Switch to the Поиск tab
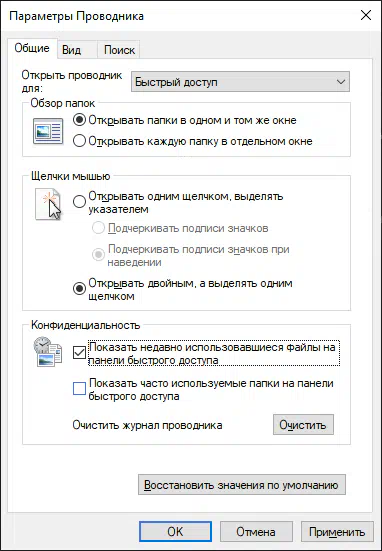 (119, 50)
